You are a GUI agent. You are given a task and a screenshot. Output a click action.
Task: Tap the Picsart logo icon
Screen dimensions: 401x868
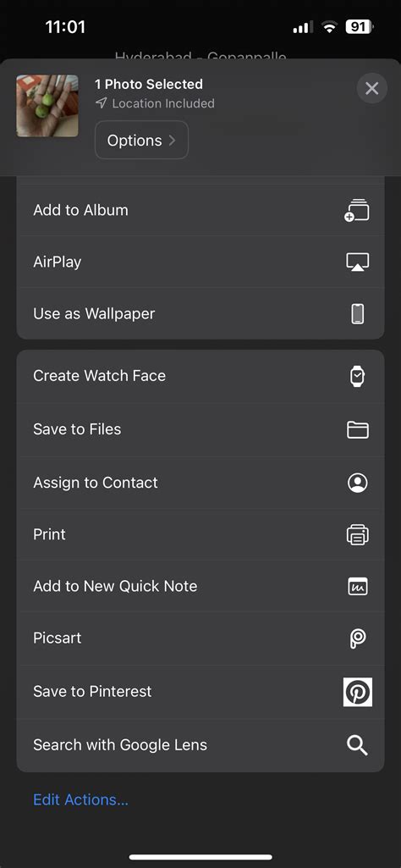(x=358, y=639)
